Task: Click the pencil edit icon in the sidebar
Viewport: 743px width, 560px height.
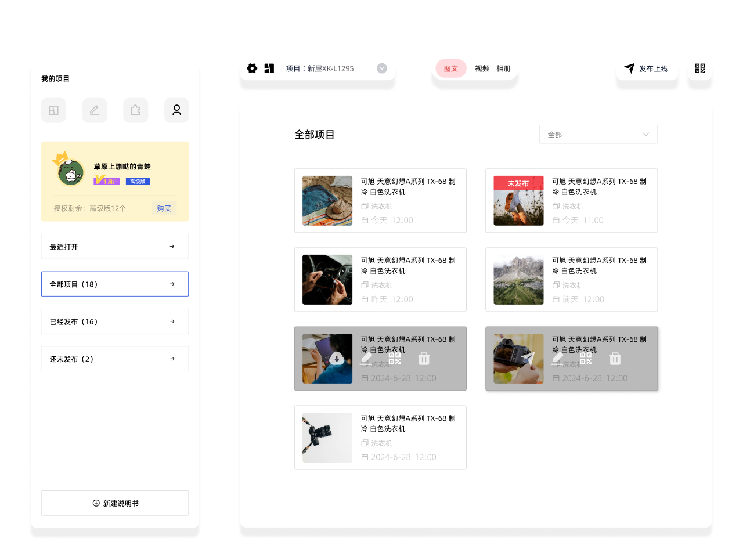Action: point(95,110)
